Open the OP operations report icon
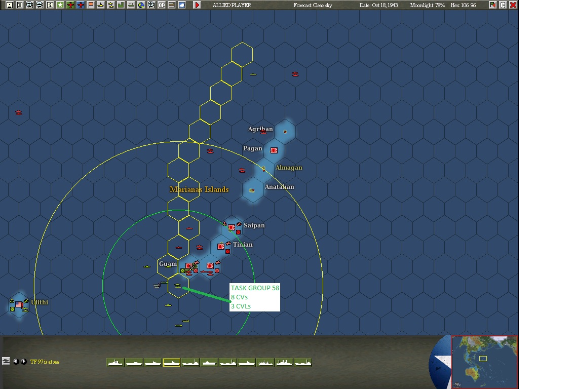The height and width of the screenshot is (392, 576). (x=162, y=5)
